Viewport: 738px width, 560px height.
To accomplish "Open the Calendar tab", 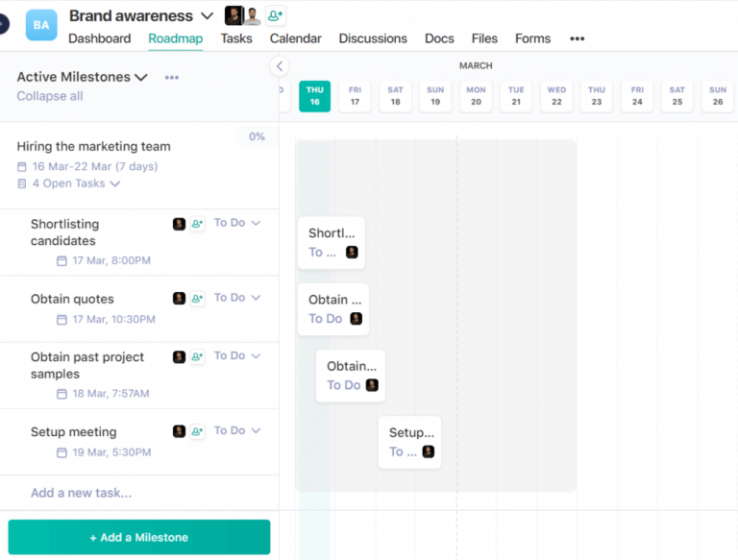I will [x=295, y=38].
